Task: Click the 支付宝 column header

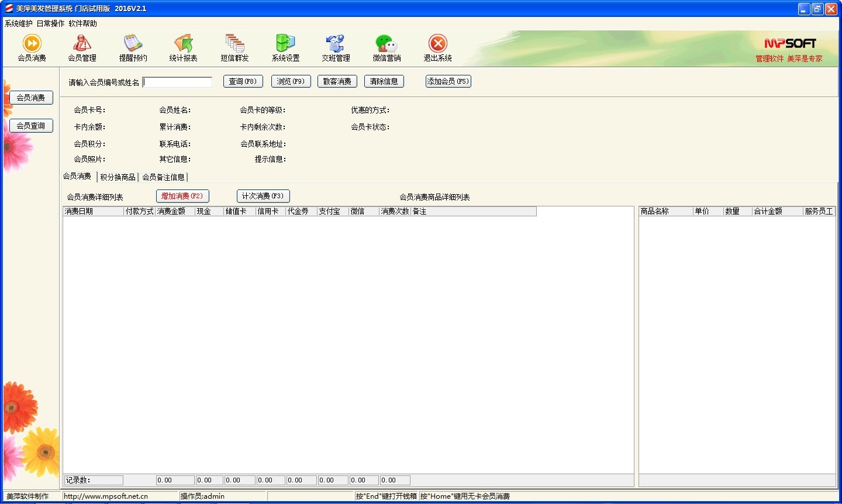Action: [333, 211]
